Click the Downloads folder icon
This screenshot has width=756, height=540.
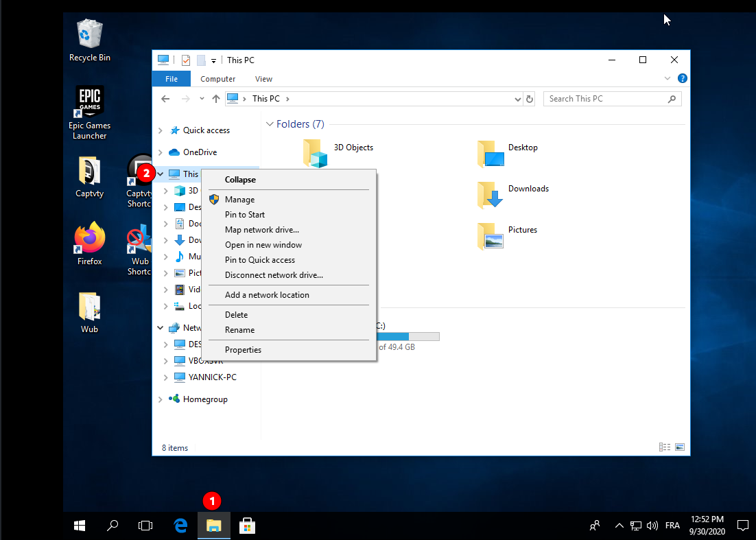491,196
